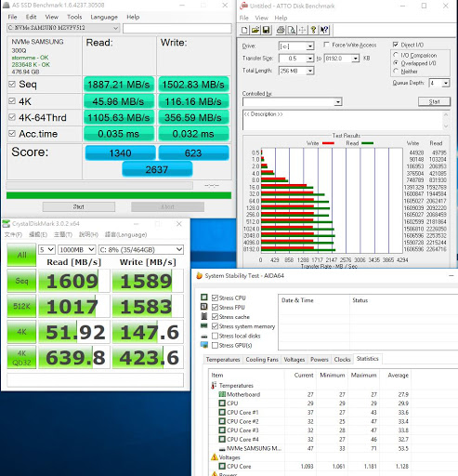Click the cache icon beside Stress cache
The height and width of the screenshot is (476, 458).
204,316
